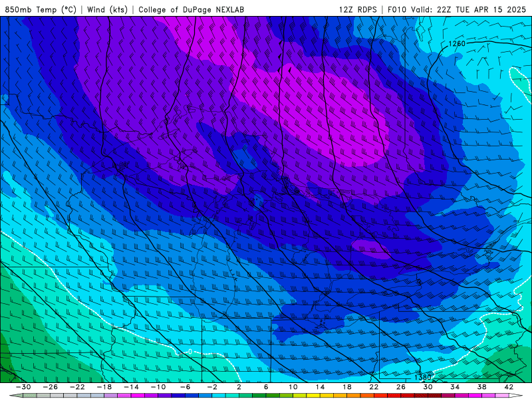Click the 14 value on the color scale
Image resolution: width=532 pixels, height=399 pixels.
pyautogui.click(x=321, y=387)
